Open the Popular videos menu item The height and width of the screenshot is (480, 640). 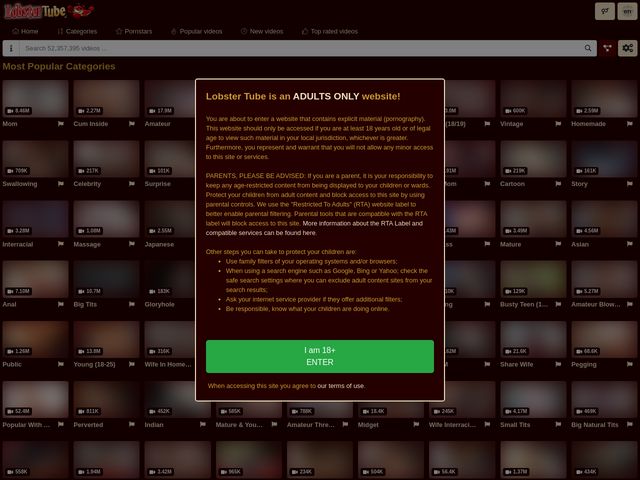(196, 31)
